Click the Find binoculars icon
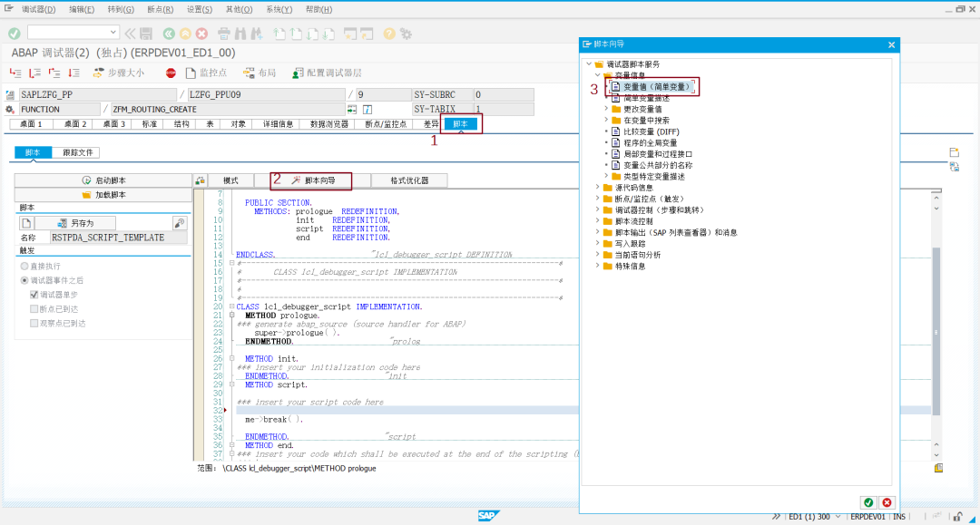980x525 pixels. [x=240, y=34]
